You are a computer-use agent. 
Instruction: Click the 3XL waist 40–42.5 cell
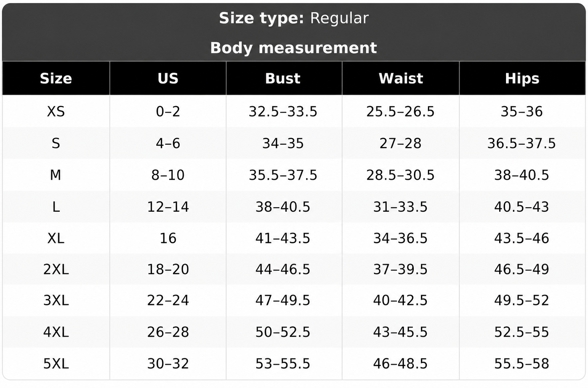point(401,300)
